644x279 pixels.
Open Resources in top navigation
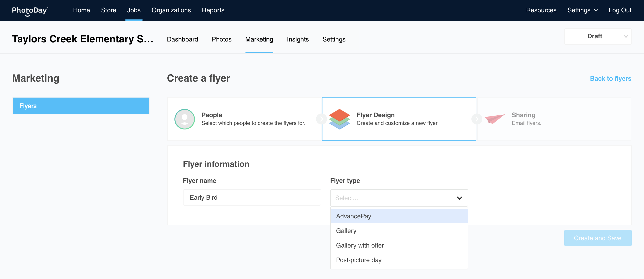click(x=541, y=10)
